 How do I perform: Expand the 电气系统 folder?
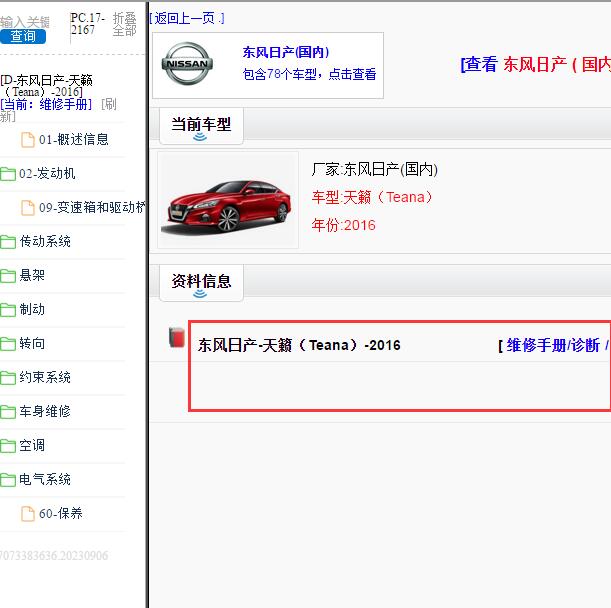point(45,479)
